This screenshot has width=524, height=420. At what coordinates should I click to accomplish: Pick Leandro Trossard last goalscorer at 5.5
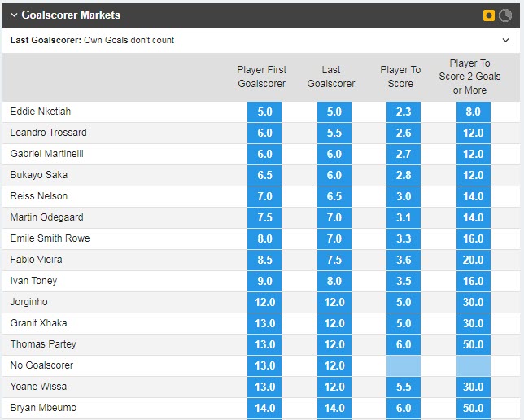click(x=334, y=133)
